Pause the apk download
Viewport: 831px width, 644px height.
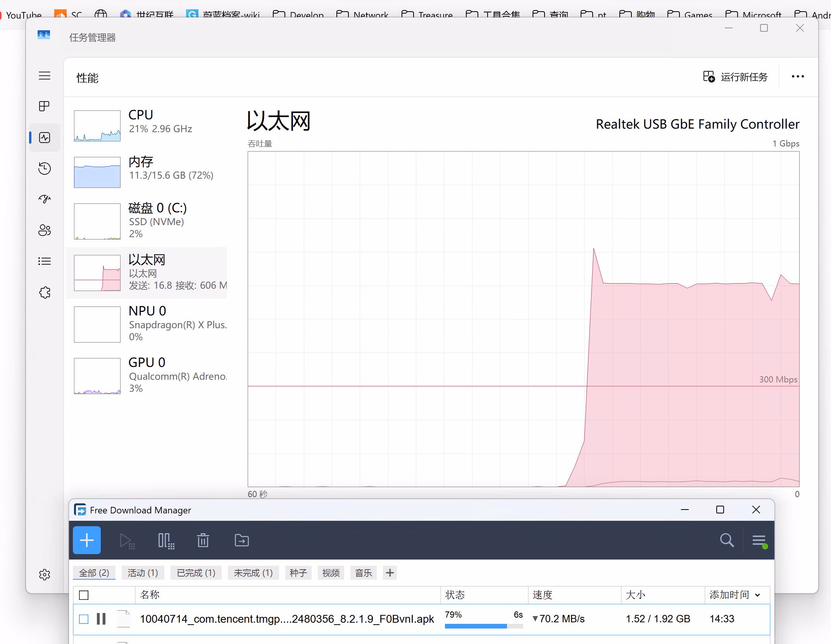pos(101,619)
